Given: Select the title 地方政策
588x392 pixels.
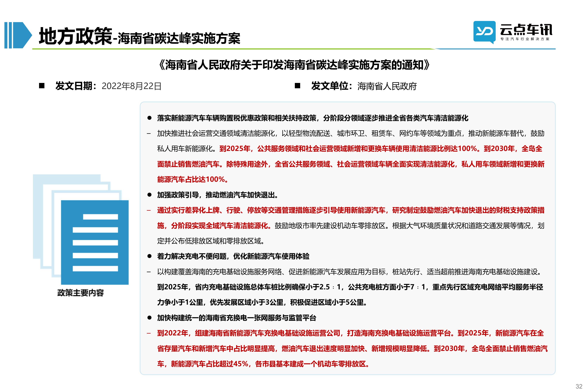Looking at the screenshot, I should (75, 36).
